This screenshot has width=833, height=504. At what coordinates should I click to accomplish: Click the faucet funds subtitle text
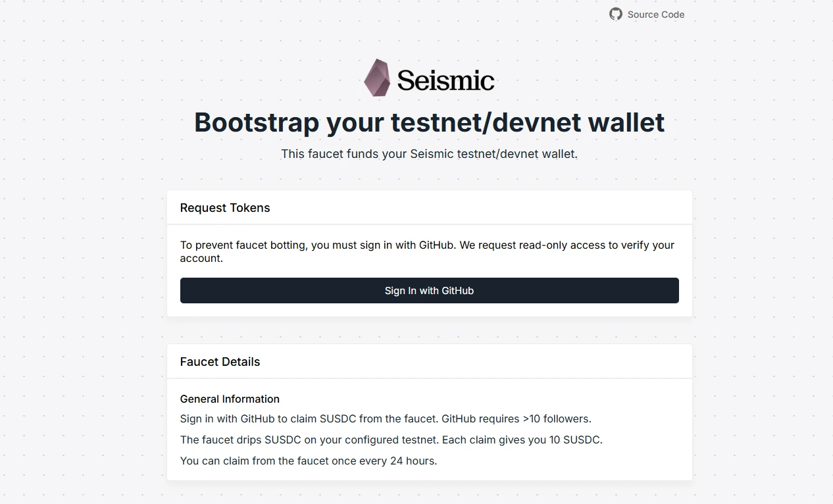[429, 154]
